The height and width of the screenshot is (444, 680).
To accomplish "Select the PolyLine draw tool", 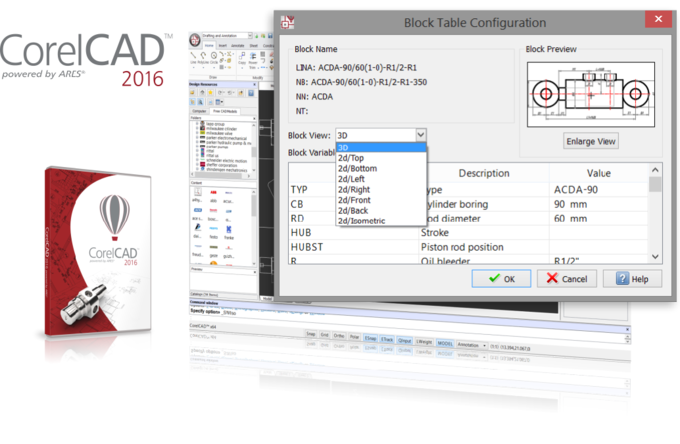I will click(x=203, y=58).
